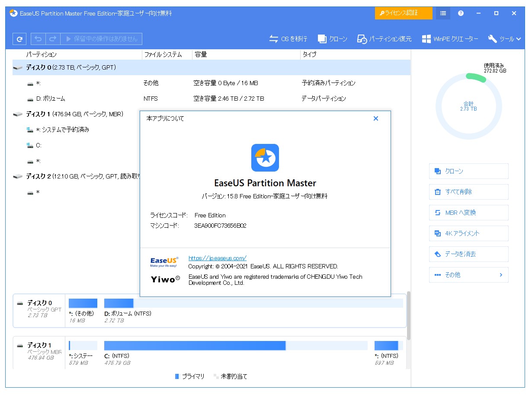Click the disk refresh icon on the toolbar

[19, 38]
